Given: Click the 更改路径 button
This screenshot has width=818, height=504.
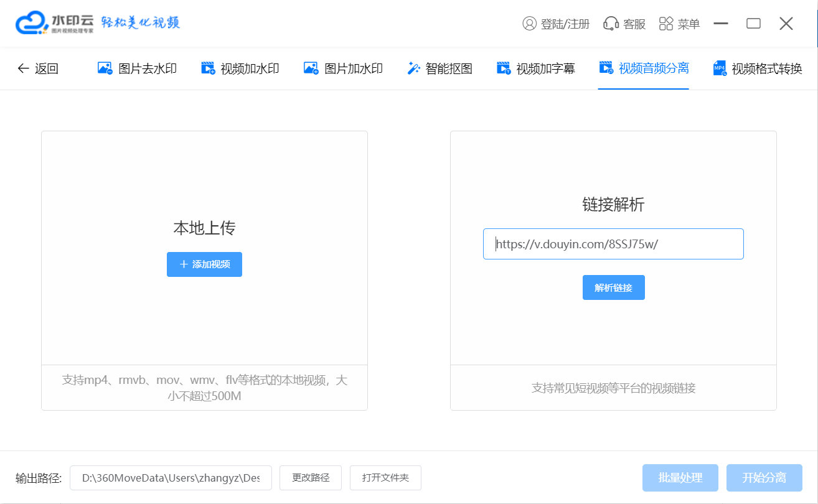Looking at the screenshot, I should click(311, 478).
